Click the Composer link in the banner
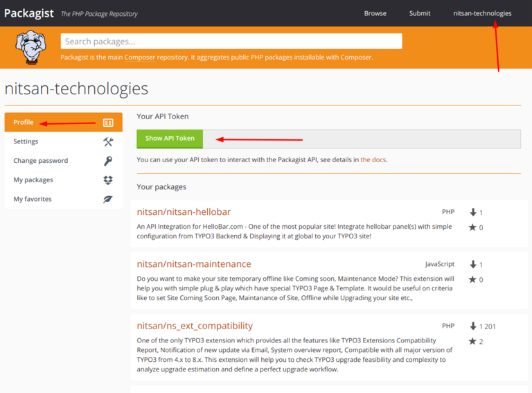Viewport: 532px width, 393px height. [x=139, y=58]
